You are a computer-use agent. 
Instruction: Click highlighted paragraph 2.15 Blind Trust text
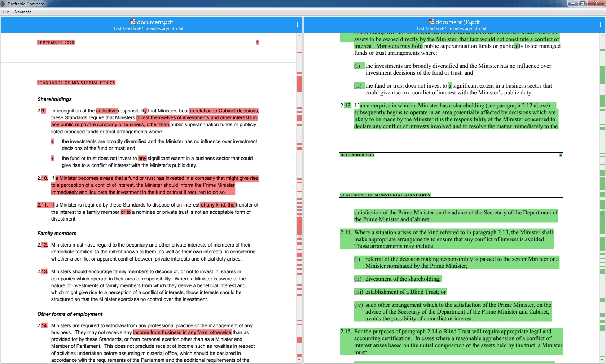coord(451,342)
